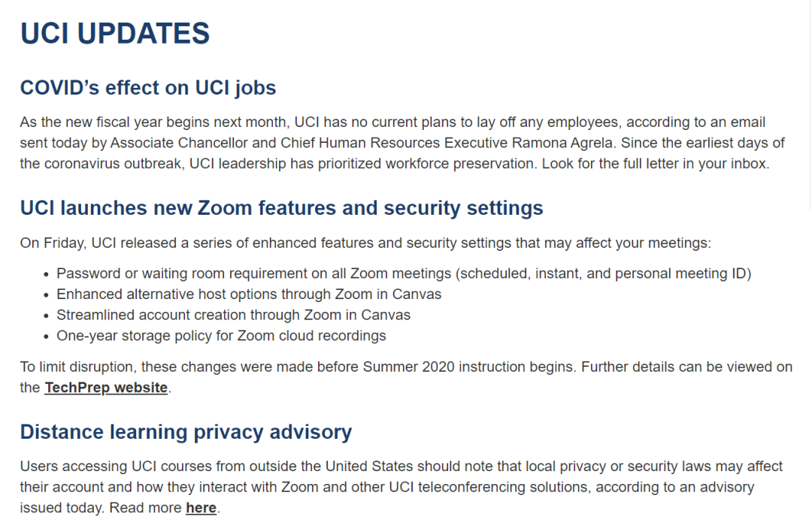Click the one-year storage policy bullet
Screen dimensions: 812x523
pyautogui.click(x=221, y=336)
